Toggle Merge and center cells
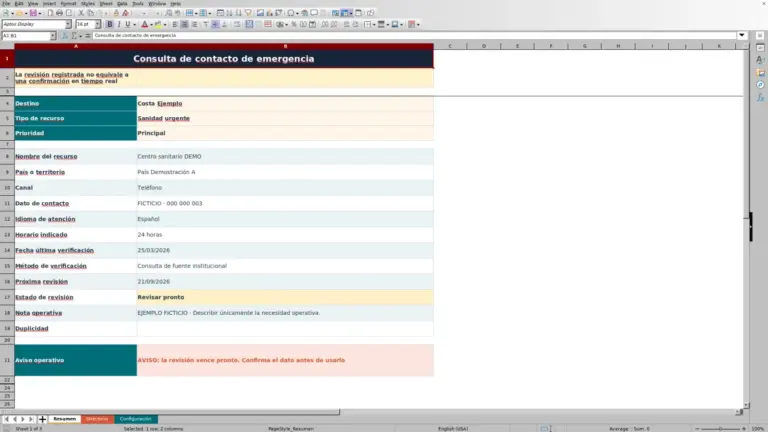The image size is (768, 432). (x=249, y=24)
